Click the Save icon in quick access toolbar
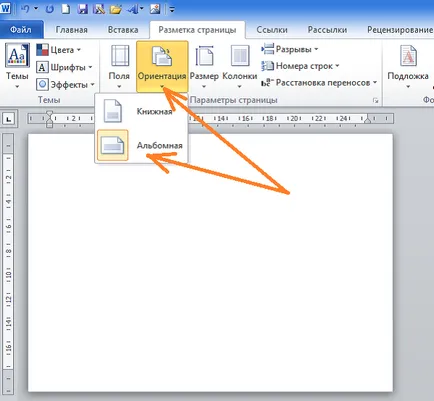Screen dimensions: 434x401 [82, 9]
